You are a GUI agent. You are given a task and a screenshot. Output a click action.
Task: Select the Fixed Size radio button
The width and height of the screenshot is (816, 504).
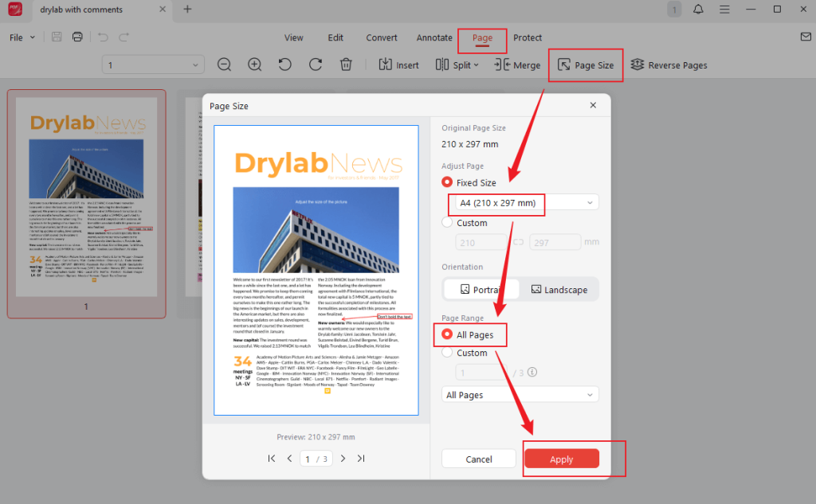(446, 182)
